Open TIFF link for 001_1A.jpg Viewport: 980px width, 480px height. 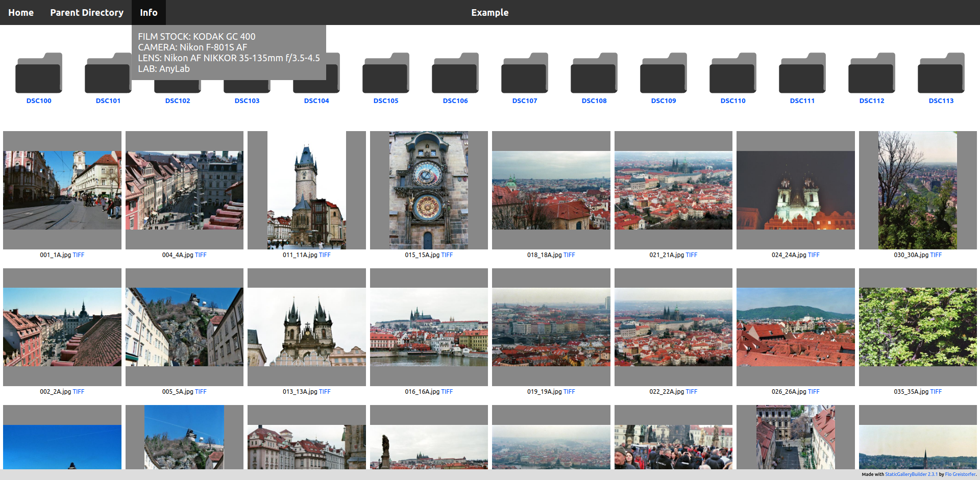pyautogui.click(x=79, y=255)
